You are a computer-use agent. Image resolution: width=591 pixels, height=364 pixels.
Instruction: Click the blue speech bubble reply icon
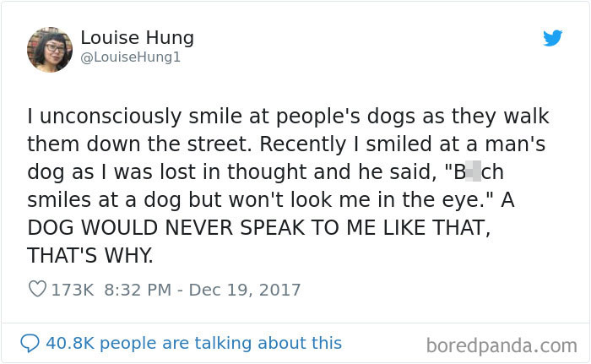[x=30, y=343]
